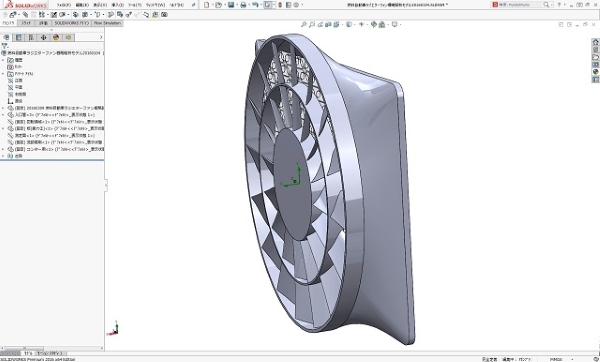This screenshot has width=600, height=362.
Task: Click the New Document icon
Action: click(x=207, y=5)
